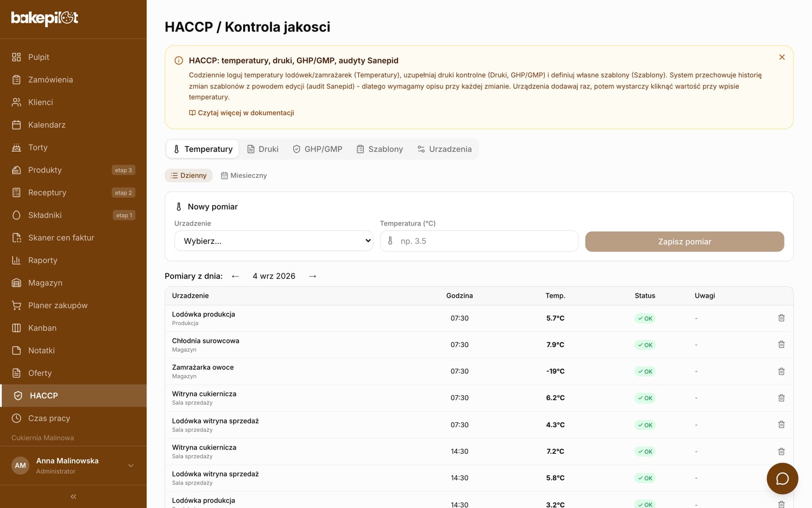812x508 pixels.
Task: Click Temp. column header
Action: click(x=555, y=296)
